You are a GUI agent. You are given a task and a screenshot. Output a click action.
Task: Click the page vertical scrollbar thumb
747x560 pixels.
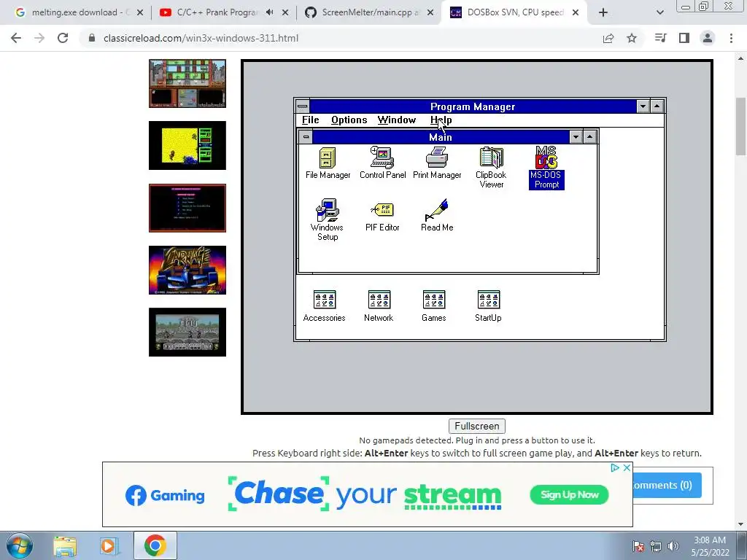point(741,126)
